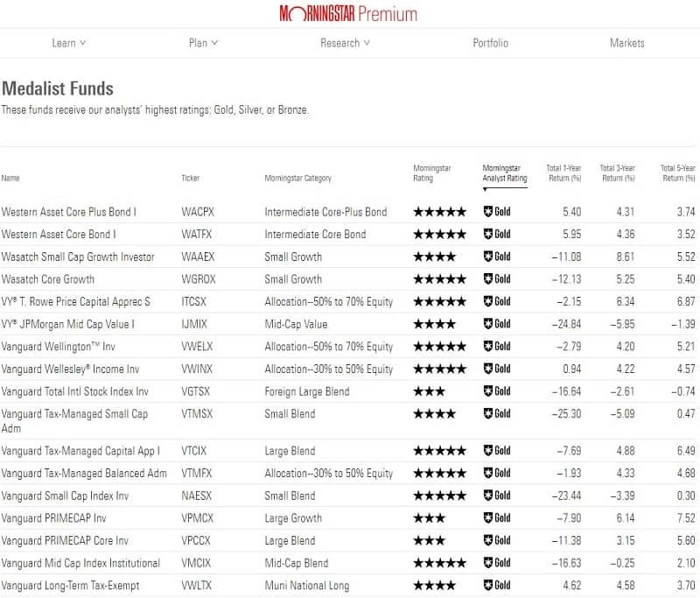This screenshot has width=700, height=598.
Task: Sort table by Total 1-Year Return
Action: (563, 173)
